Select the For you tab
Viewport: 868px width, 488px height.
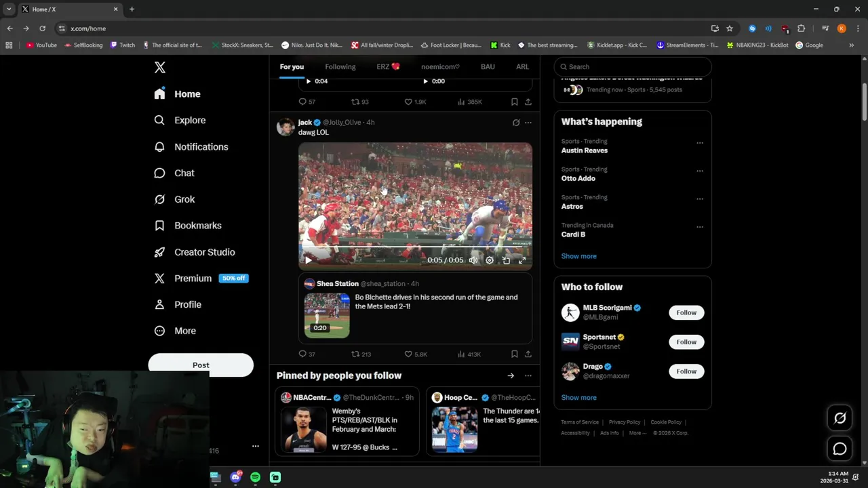[x=292, y=66]
